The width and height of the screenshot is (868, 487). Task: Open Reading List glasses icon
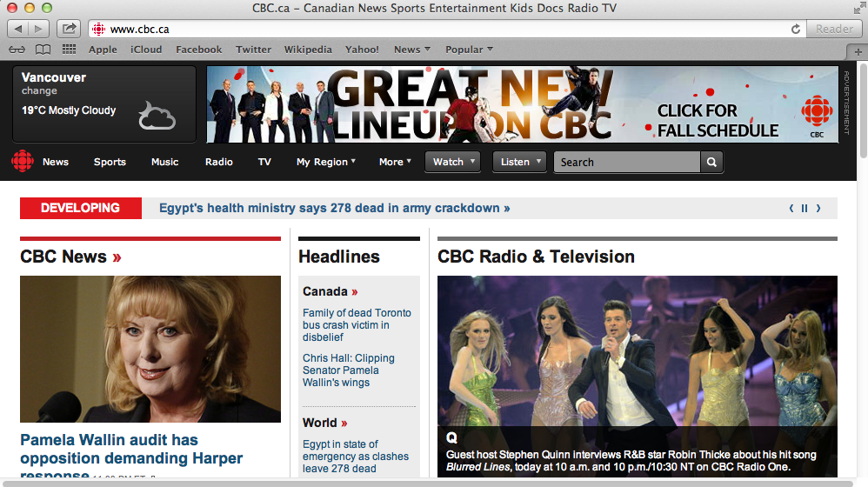(x=17, y=50)
